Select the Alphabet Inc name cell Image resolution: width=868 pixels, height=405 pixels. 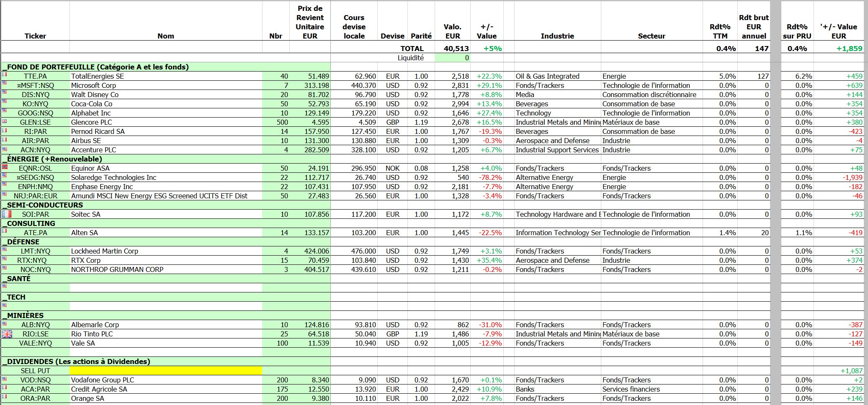point(166,113)
